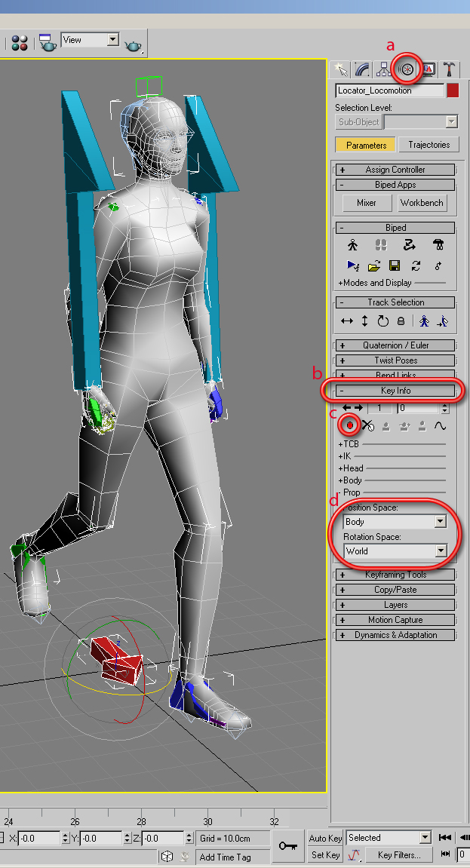Switch to the Display panel tab
This screenshot has width=470, height=868.
pyautogui.click(x=429, y=69)
